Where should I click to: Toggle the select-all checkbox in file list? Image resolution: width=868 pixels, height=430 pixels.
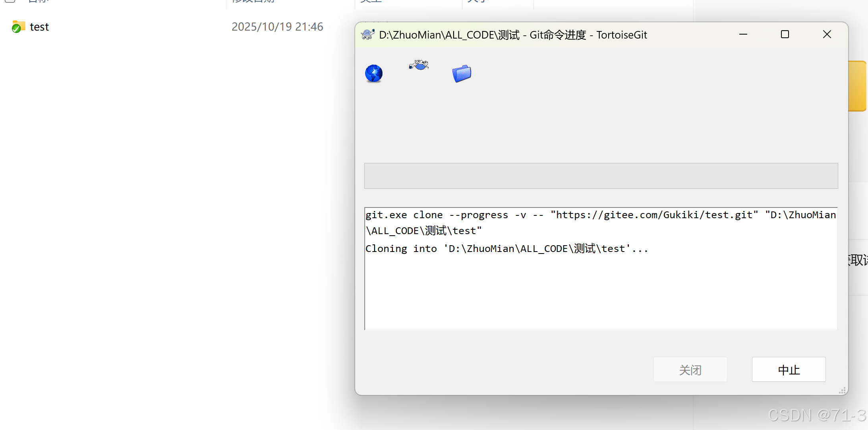point(10,1)
